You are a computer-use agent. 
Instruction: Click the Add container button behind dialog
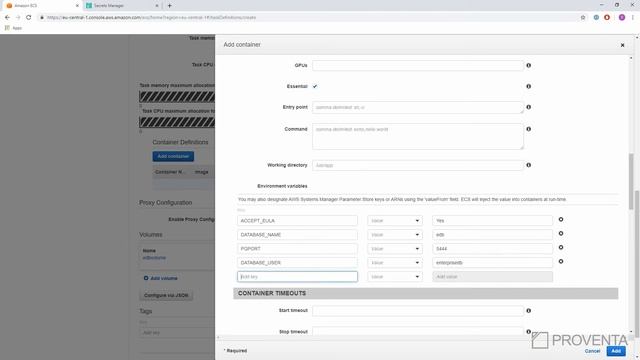(x=173, y=156)
